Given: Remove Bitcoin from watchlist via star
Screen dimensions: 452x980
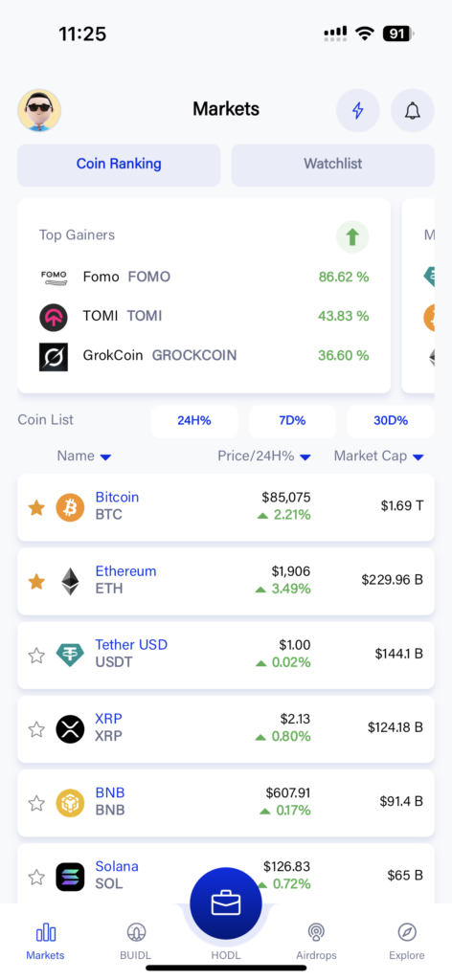Looking at the screenshot, I should point(37,507).
